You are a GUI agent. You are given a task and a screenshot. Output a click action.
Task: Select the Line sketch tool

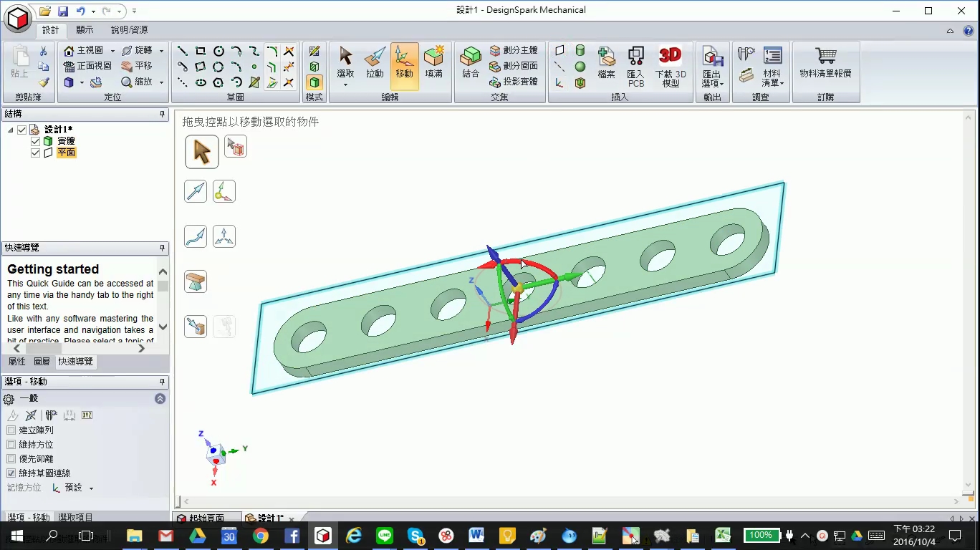tap(183, 51)
